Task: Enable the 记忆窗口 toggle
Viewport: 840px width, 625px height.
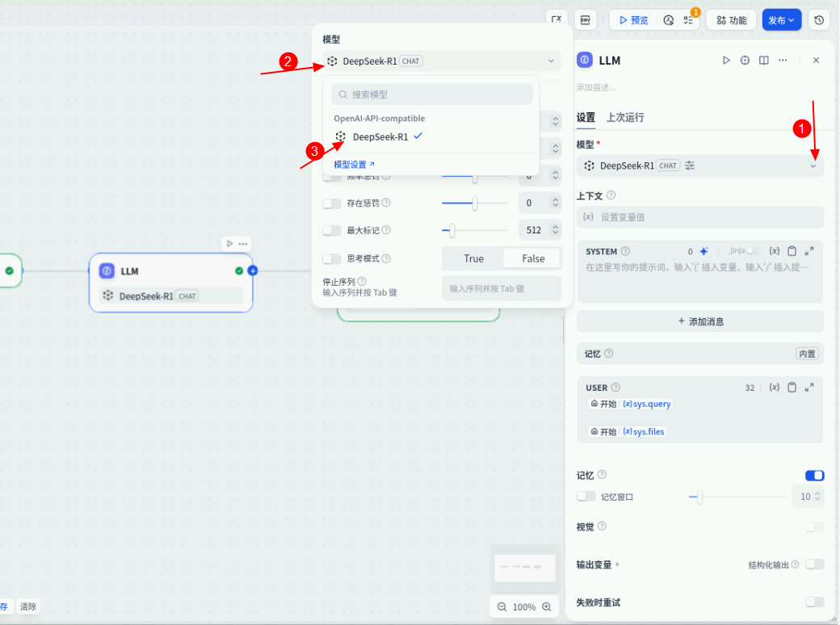Action: (586, 497)
